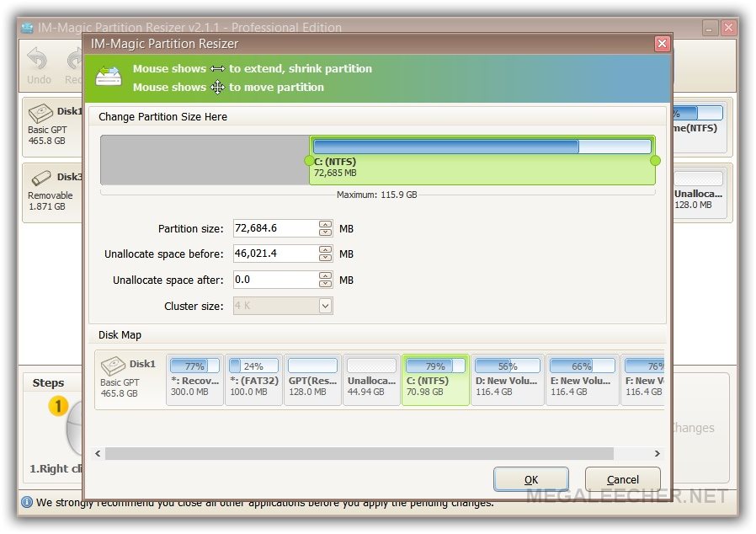Select the *: Recov... 300.0 MB partition
This screenshot has height=534, width=756.
[194, 380]
